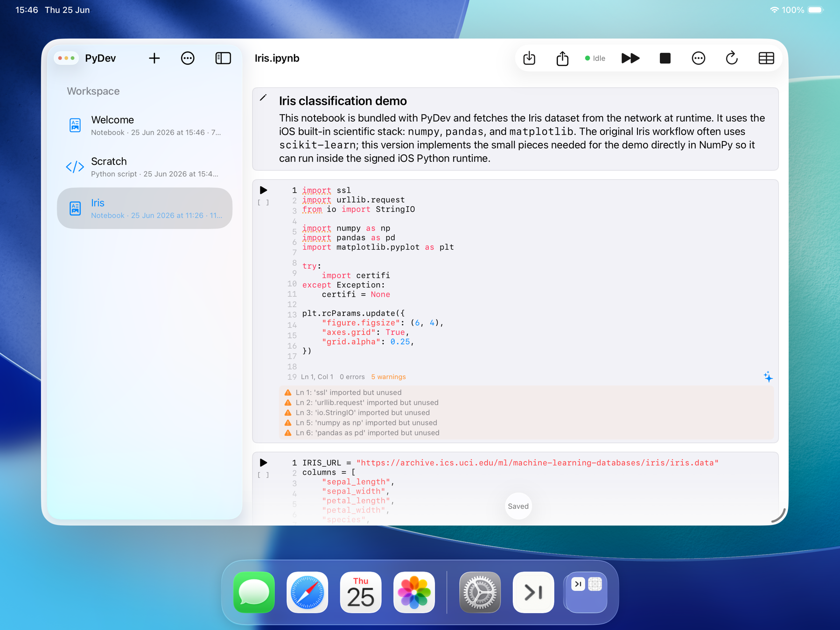Check the Idle kernel status indicator
Screen dimensions: 840x630
[x=595, y=58]
